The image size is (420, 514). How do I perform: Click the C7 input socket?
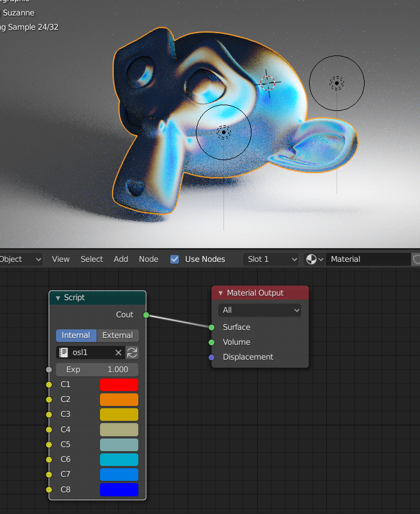tap(49, 475)
